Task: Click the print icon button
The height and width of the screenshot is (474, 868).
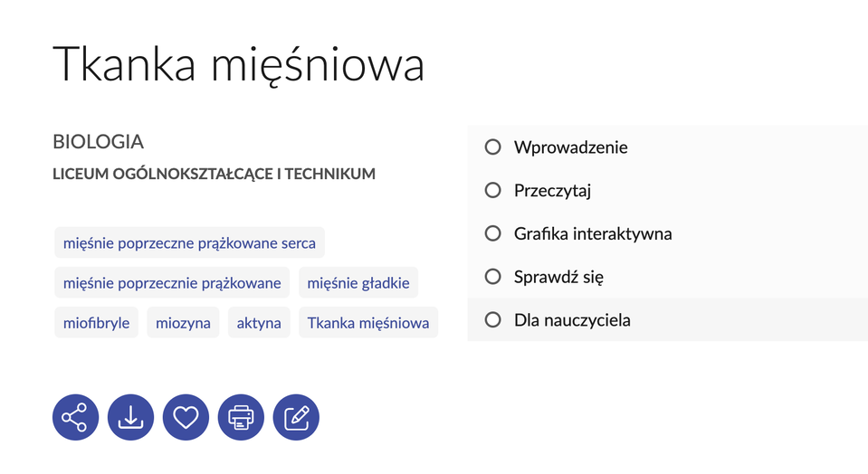Action: point(241,417)
